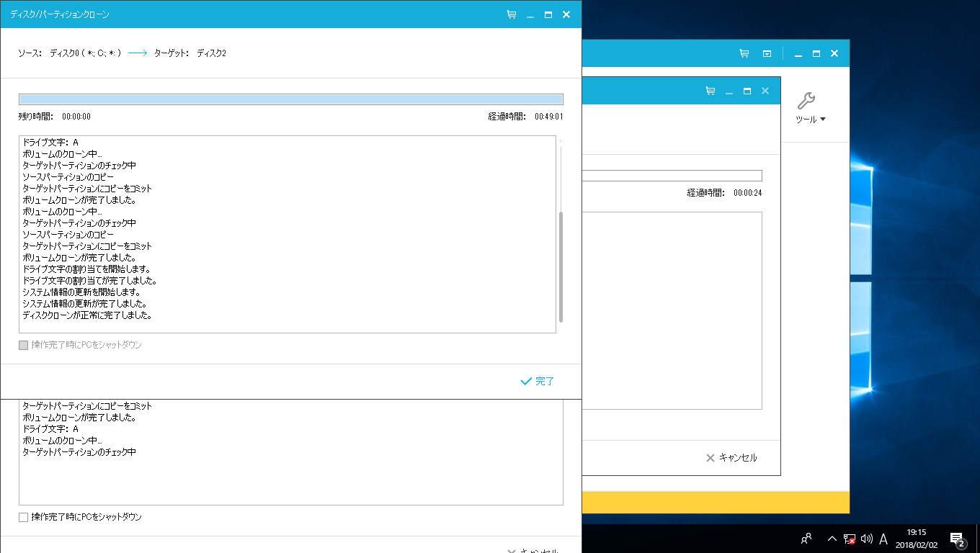
Task: Click the 残り時間 value 00:00:00
Action: [76, 117]
